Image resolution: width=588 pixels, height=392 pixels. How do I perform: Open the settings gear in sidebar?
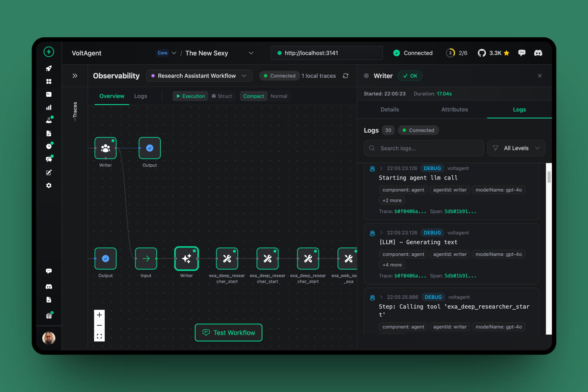[x=49, y=186]
